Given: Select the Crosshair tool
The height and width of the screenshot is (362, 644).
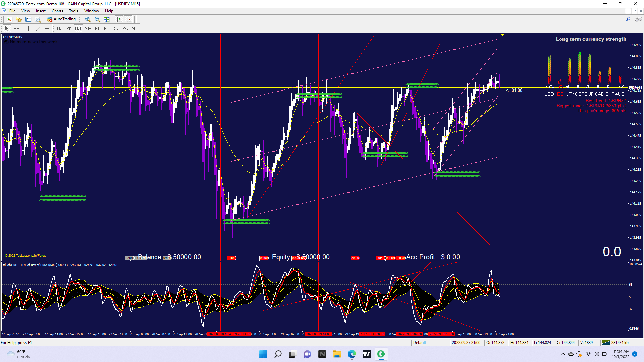Looking at the screenshot, I should pyautogui.click(x=16, y=28).
